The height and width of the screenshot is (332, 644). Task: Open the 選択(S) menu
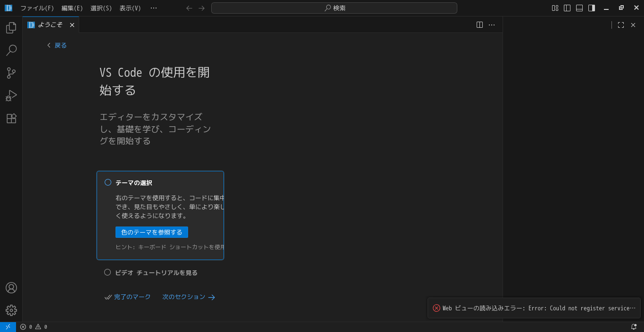coord(101,8)
